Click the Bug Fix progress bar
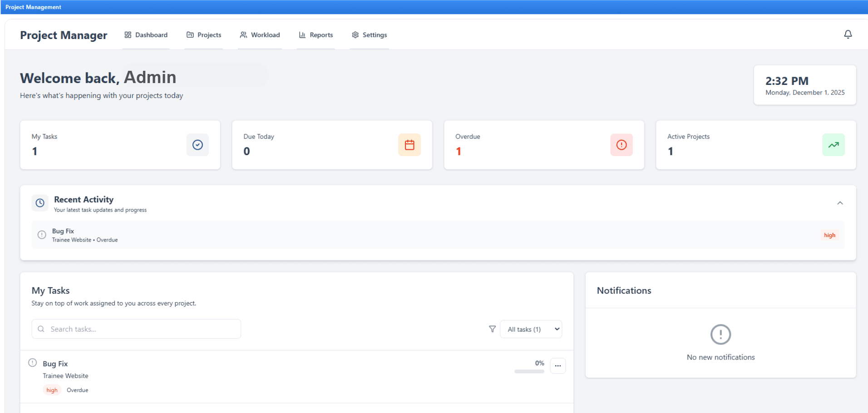The width and height of the screenshot is (868, 413). click(x=529, y=372)
